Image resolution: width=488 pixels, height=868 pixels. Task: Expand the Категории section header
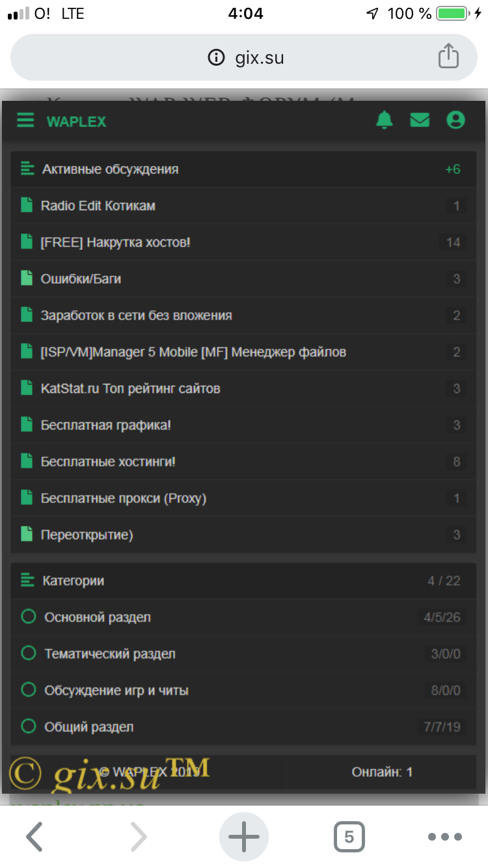pyautogui.click(x=74, y=580)
